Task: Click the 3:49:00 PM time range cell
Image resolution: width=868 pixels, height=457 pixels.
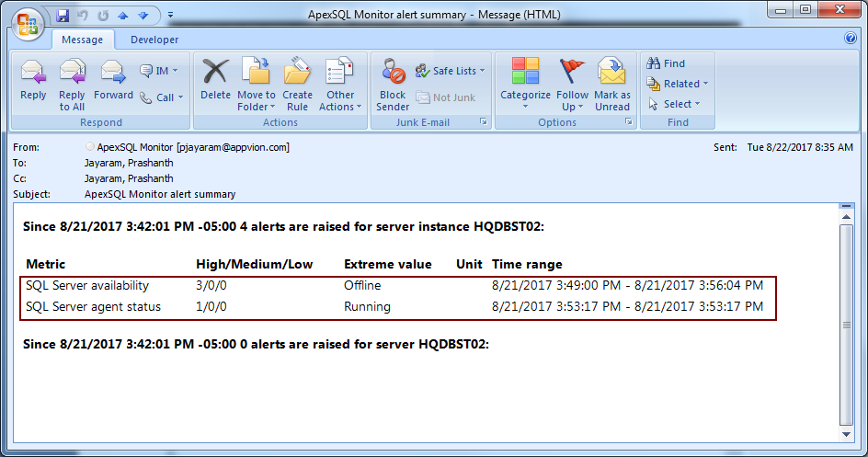Action: point(627,285)
